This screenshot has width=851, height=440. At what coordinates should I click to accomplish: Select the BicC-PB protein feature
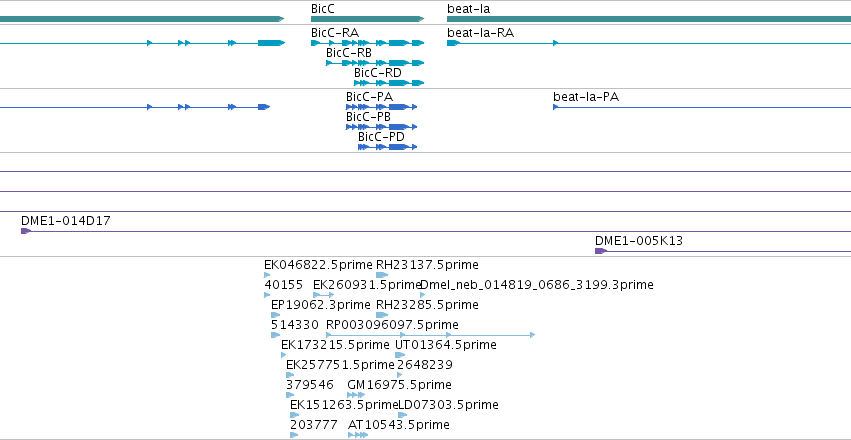pos(382,127)
